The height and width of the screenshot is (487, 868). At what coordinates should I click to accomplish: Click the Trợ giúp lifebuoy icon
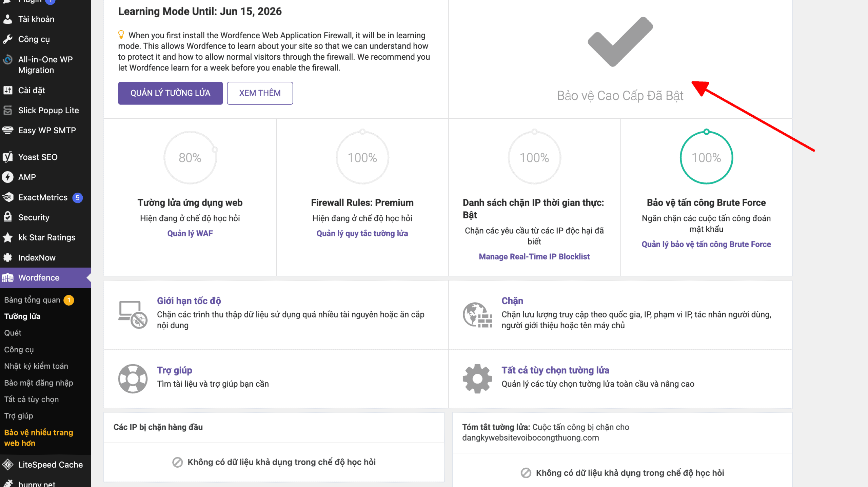click(x=133, y=378)
